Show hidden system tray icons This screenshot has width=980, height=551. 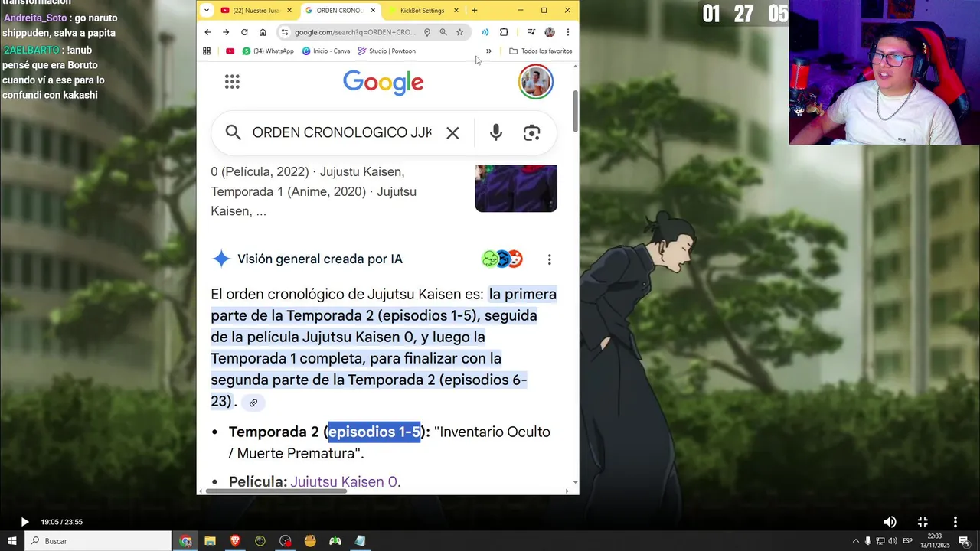[855, 541]
